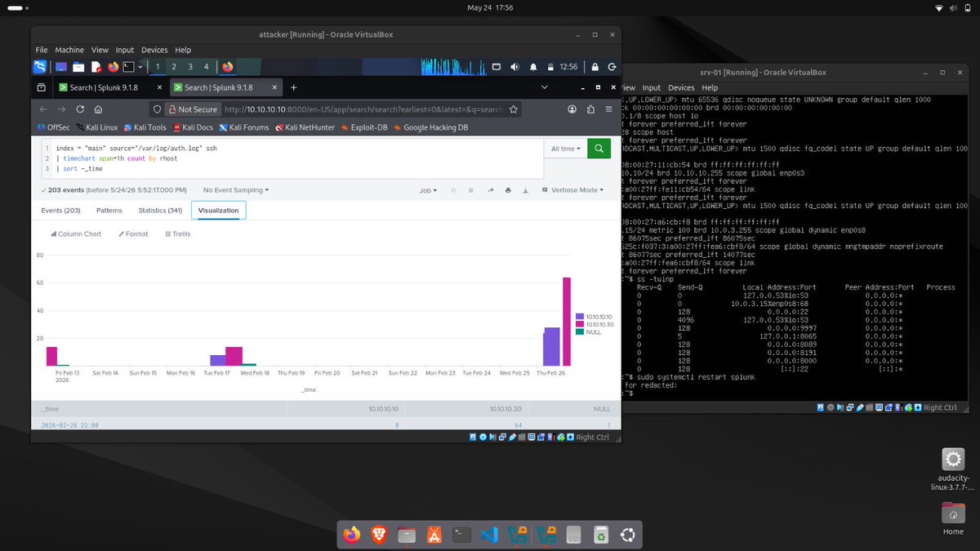
Task: Toggle the 10.10.10.10 legend series
Action: click(593, 316)
